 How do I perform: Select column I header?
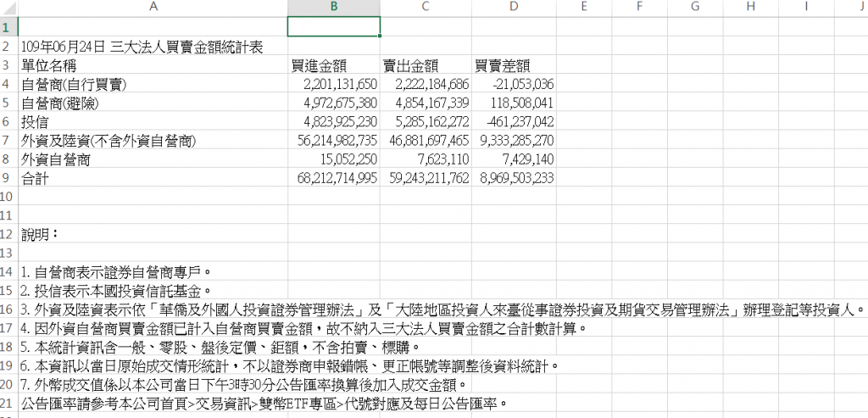[x=806, y=7]
